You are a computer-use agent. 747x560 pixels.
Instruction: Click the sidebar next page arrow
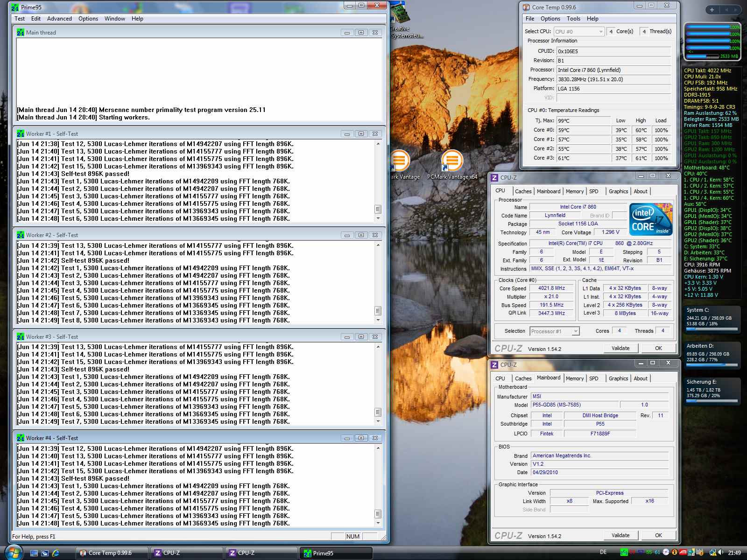pyautogui.click(x=736, y=9)
